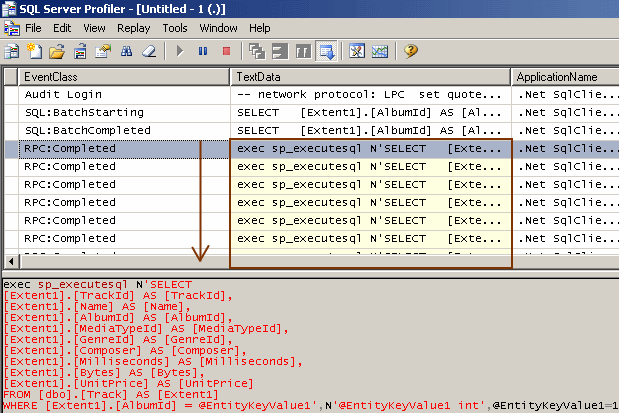Launch Database Engine Tuning Advisor icon
Image resolution: width=619 pixels, height=413 pixels.
(x=356, y=51)
